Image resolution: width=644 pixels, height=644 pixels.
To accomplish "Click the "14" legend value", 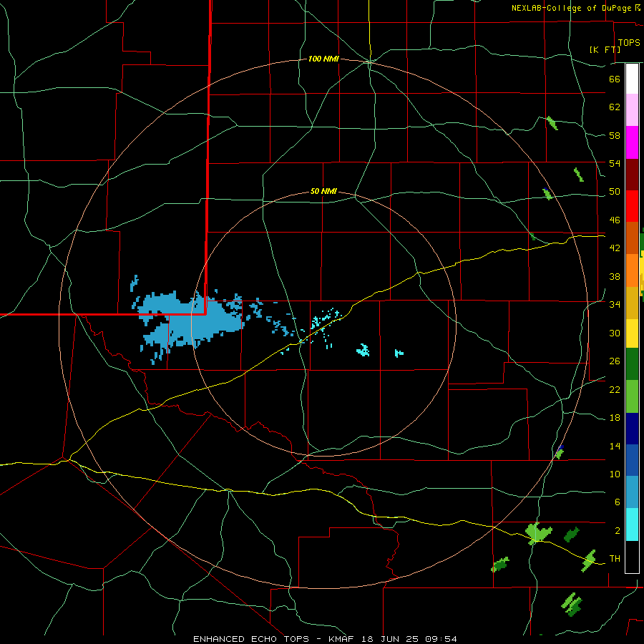I will point(615,446).
